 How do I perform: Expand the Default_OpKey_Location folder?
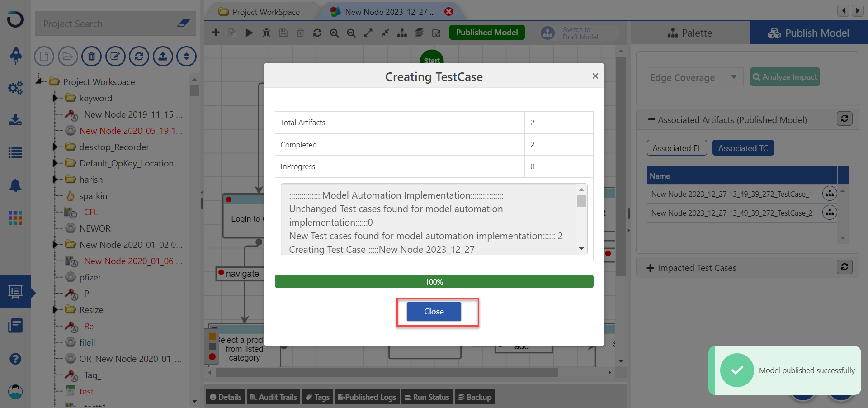(x=55, y=163)
